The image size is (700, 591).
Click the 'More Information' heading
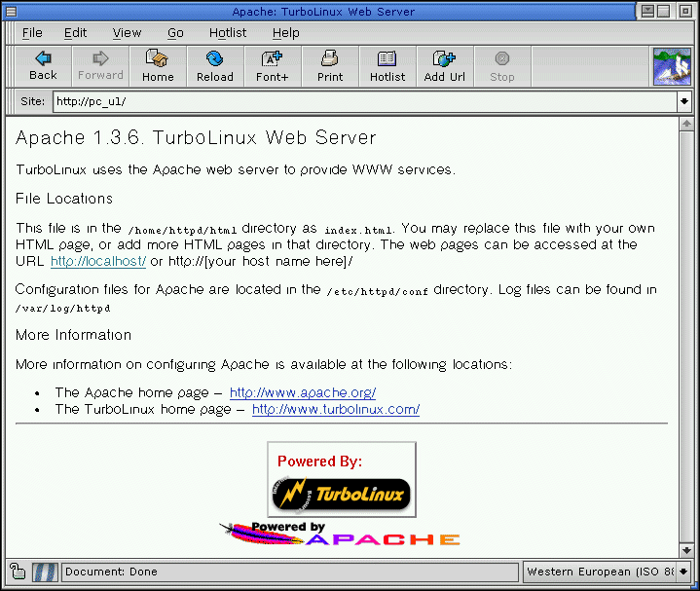pyautogui.click(x=73, y=335)
